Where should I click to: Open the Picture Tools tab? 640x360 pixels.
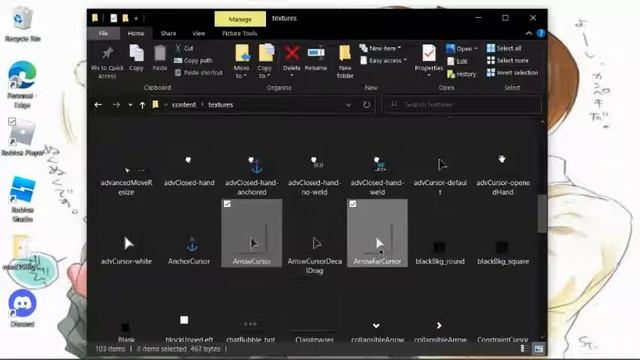(240, 33)
